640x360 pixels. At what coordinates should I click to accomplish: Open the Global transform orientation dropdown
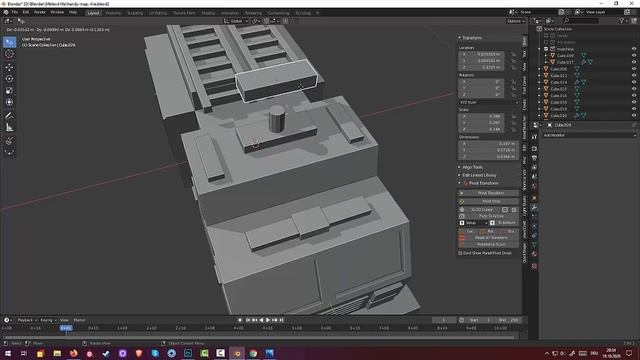(236, 21)
